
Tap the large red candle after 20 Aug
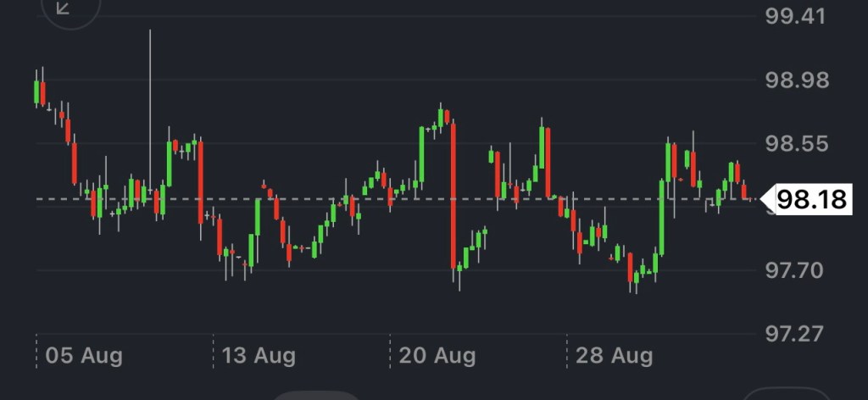454,195
